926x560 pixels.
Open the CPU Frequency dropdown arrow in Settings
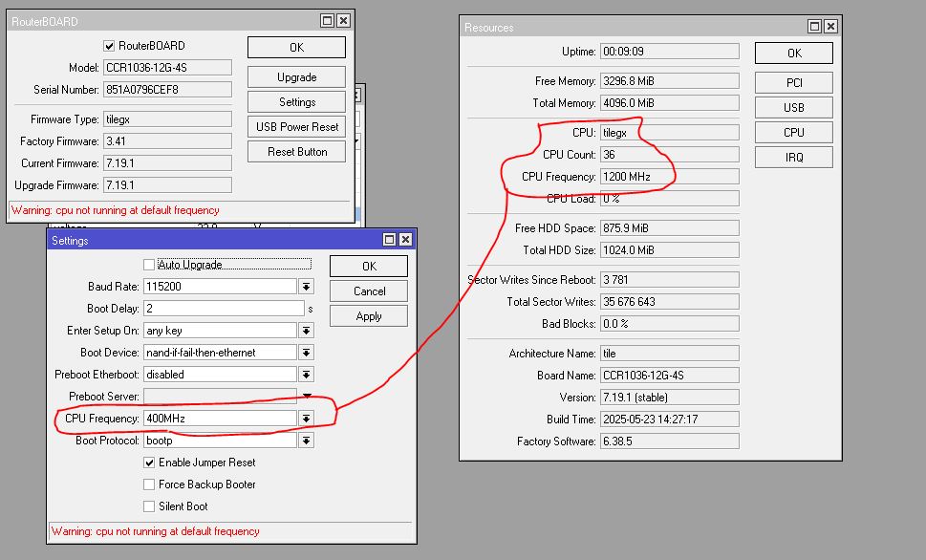coord(306,419)
